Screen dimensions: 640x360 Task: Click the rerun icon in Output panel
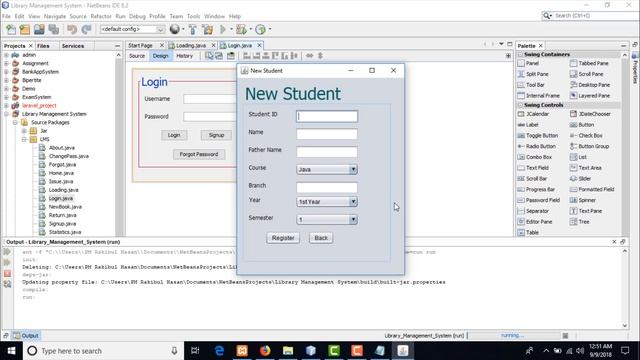(x=7, y=252)
